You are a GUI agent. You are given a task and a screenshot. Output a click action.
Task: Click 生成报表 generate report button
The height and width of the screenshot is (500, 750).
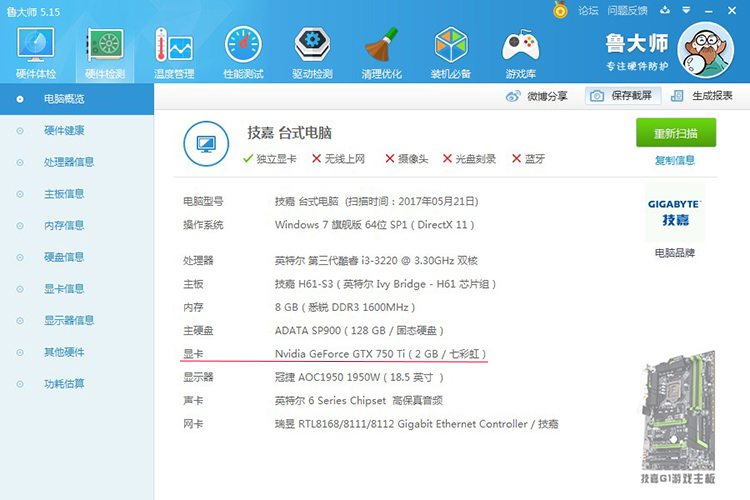coord(702,96)
